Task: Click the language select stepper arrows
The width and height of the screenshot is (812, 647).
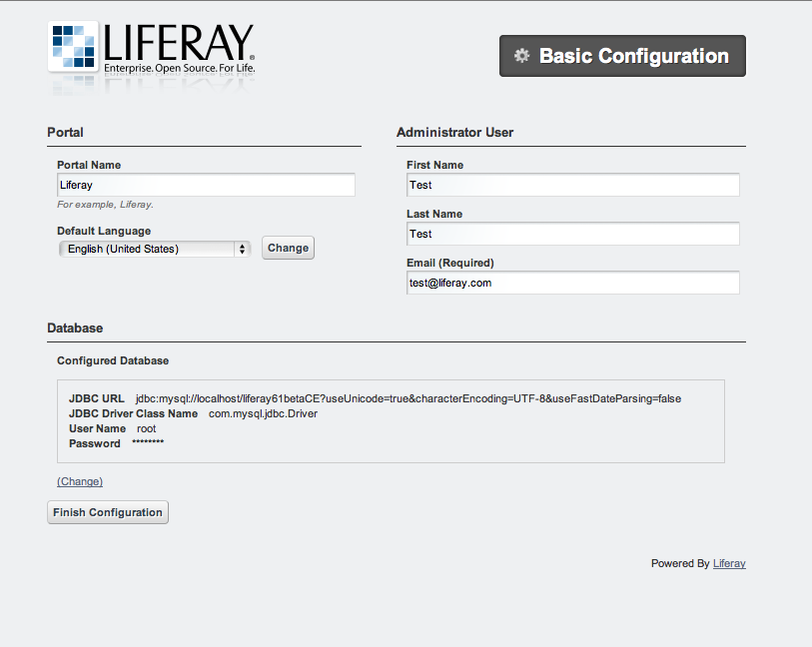Action: point(242,249)
